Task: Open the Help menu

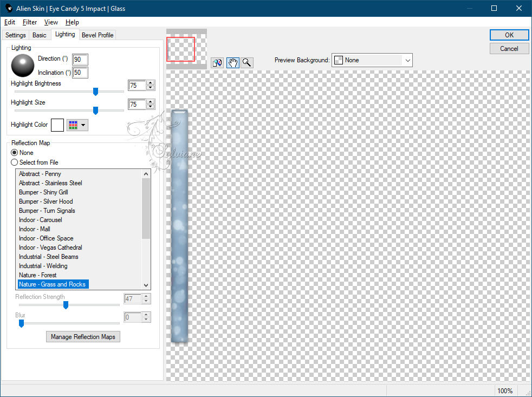Action: tap(72, 22)
